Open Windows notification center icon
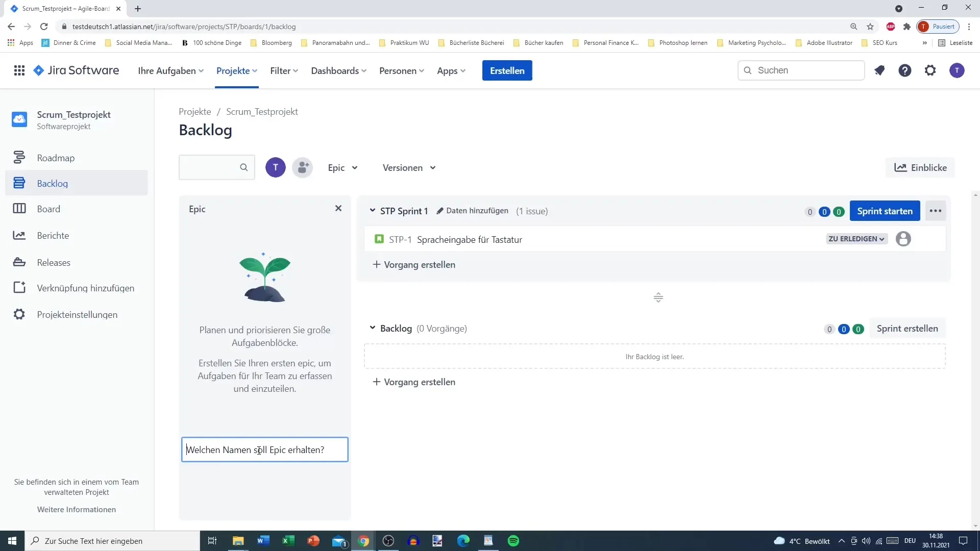This screenshot has height=551, width=980. point(963,541)
